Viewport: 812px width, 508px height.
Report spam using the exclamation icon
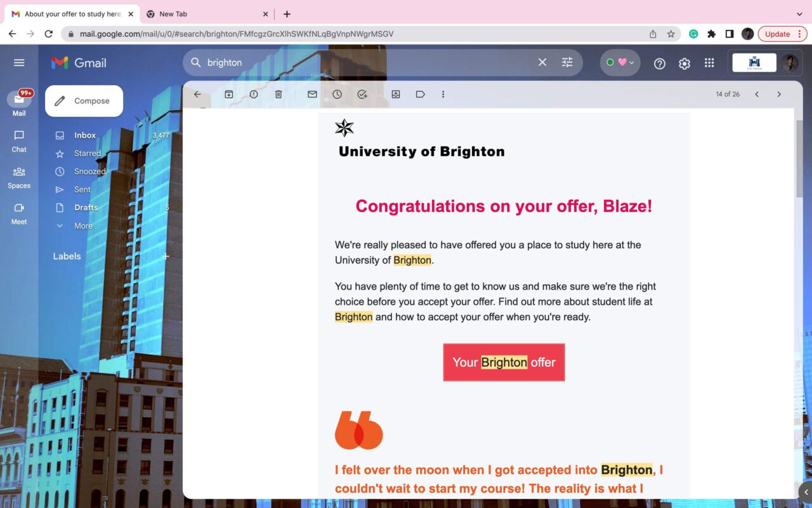pos(254,94)
